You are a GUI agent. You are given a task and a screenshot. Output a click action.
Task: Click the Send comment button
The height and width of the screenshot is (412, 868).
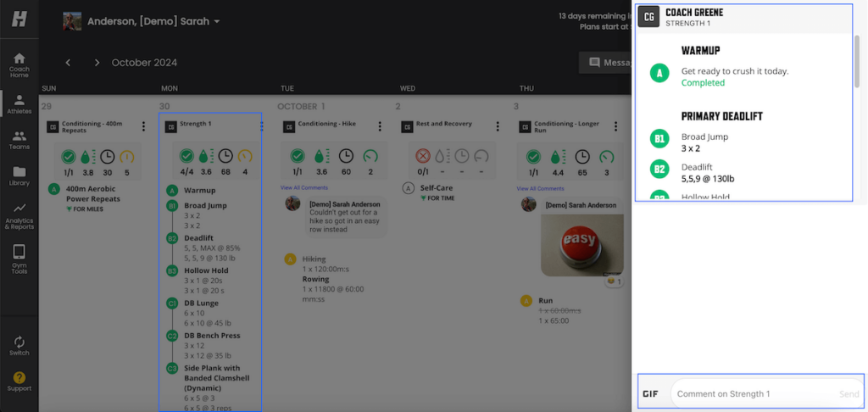click(x=849, y=394)
